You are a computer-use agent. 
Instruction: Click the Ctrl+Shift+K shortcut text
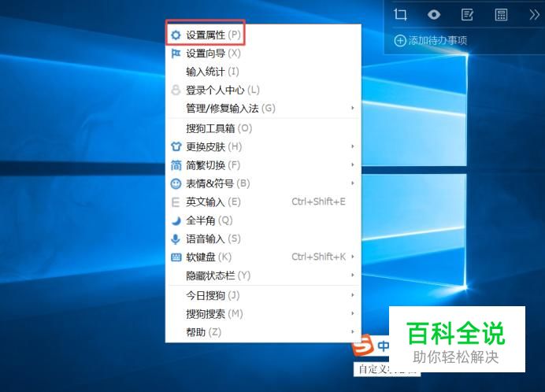click(318, 257)
